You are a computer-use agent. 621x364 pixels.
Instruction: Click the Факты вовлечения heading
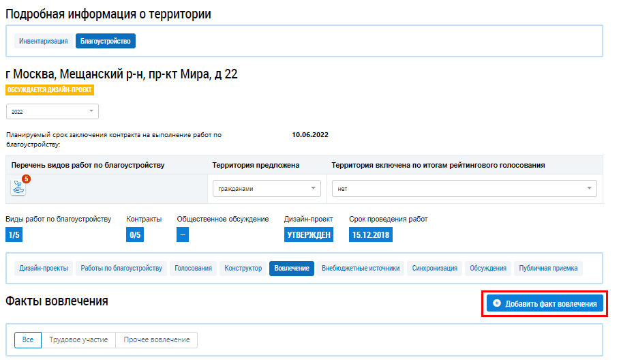(57, 301)
